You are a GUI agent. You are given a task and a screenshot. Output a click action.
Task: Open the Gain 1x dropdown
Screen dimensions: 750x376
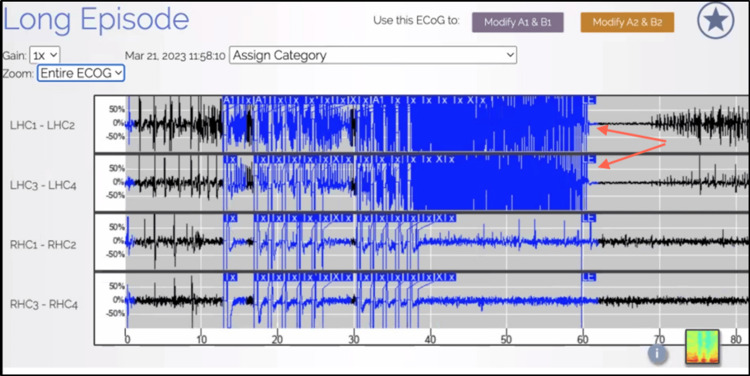point(44,55)
